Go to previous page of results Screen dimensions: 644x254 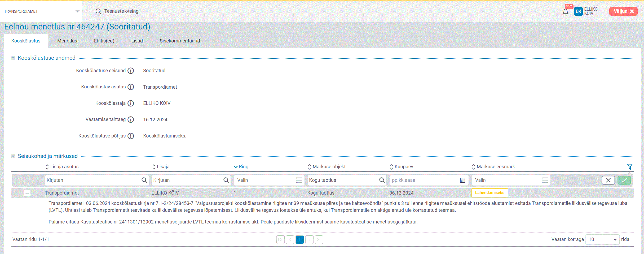290,240
